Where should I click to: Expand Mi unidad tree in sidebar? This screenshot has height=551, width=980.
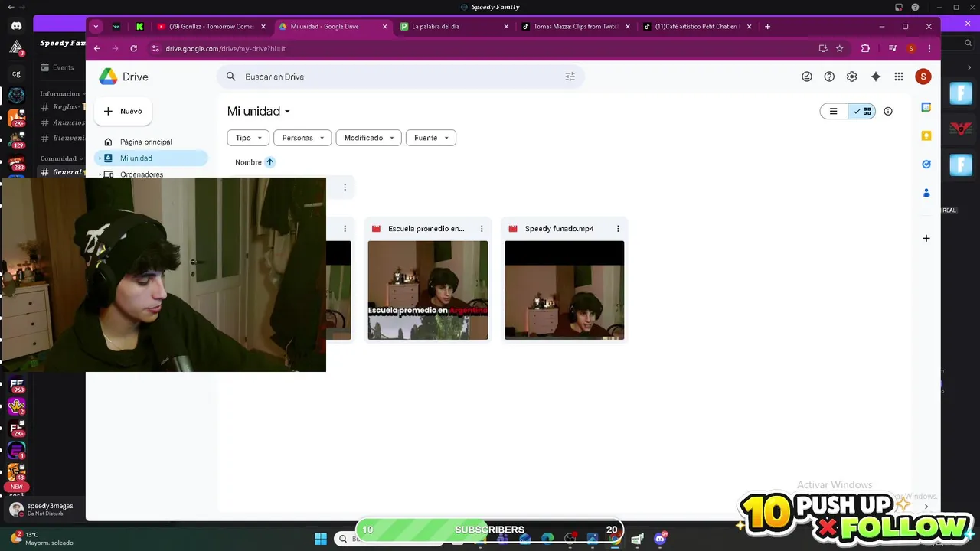coord(100,158)
